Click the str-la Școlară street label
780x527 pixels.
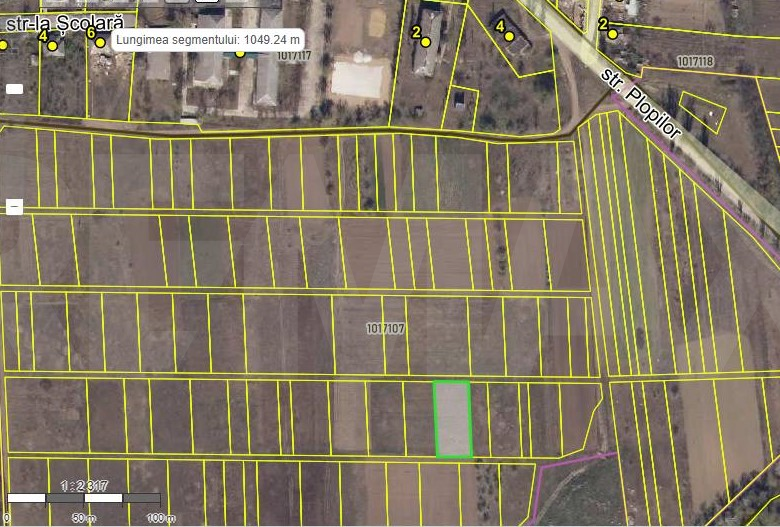click(x=57, y=19)
